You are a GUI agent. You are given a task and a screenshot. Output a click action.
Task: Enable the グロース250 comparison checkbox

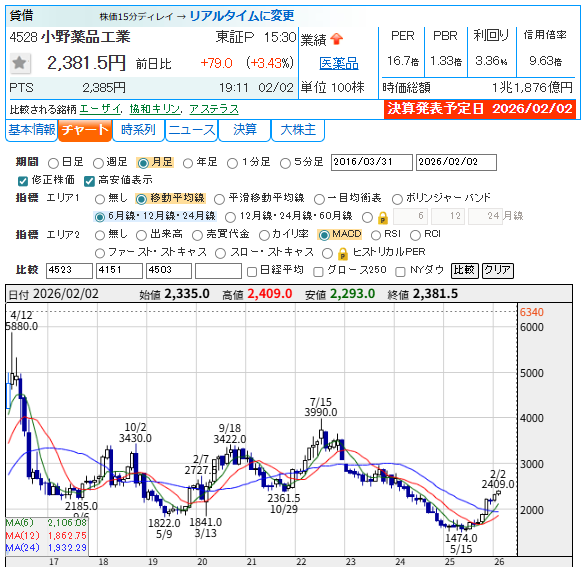pos(318,272)
